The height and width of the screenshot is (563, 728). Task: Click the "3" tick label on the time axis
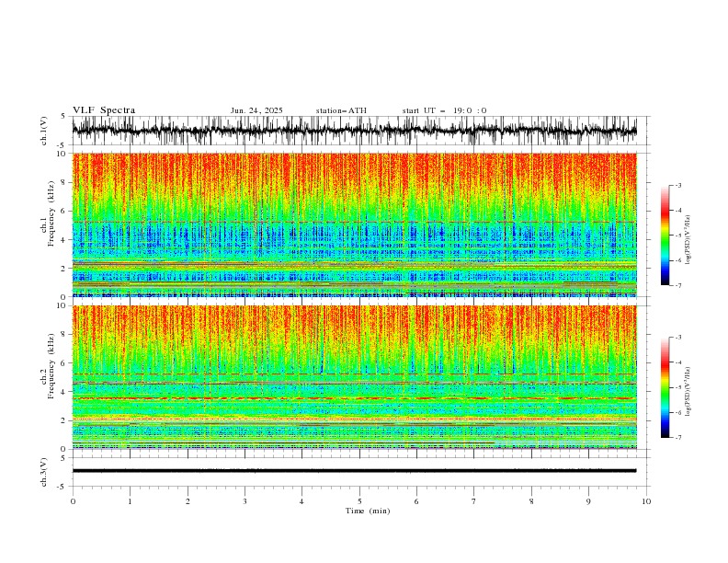click(245, 501)
